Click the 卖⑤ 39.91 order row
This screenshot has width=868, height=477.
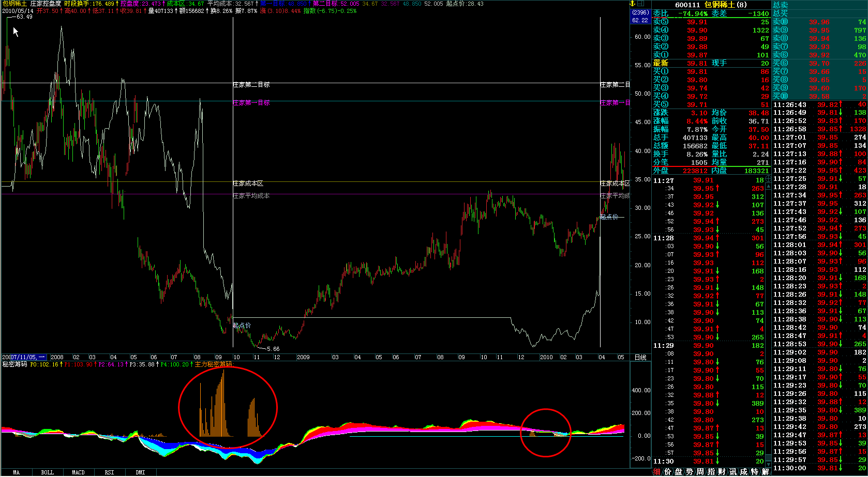[711, 22]
